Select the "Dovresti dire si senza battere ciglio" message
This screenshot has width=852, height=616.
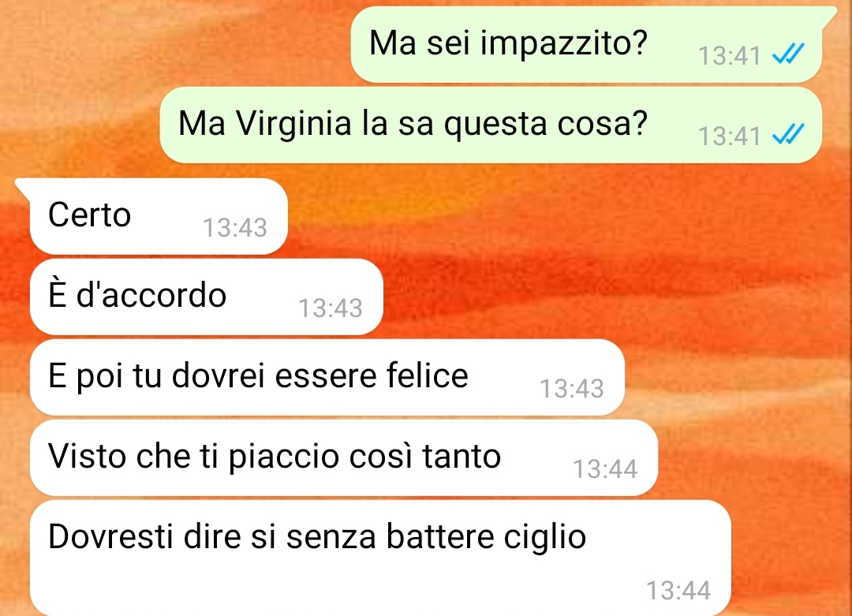[x=380, y=558]
